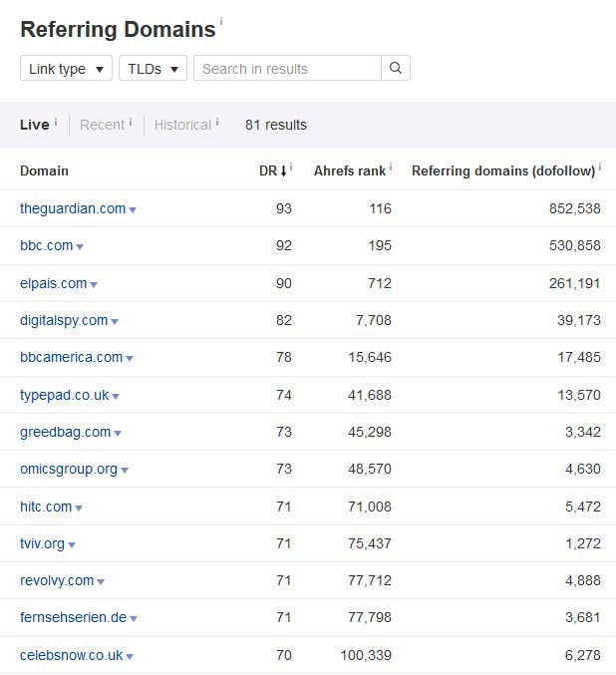The image size is (616, 675).
Task: Show info icon next to Live tab
Action: (56, 122)
